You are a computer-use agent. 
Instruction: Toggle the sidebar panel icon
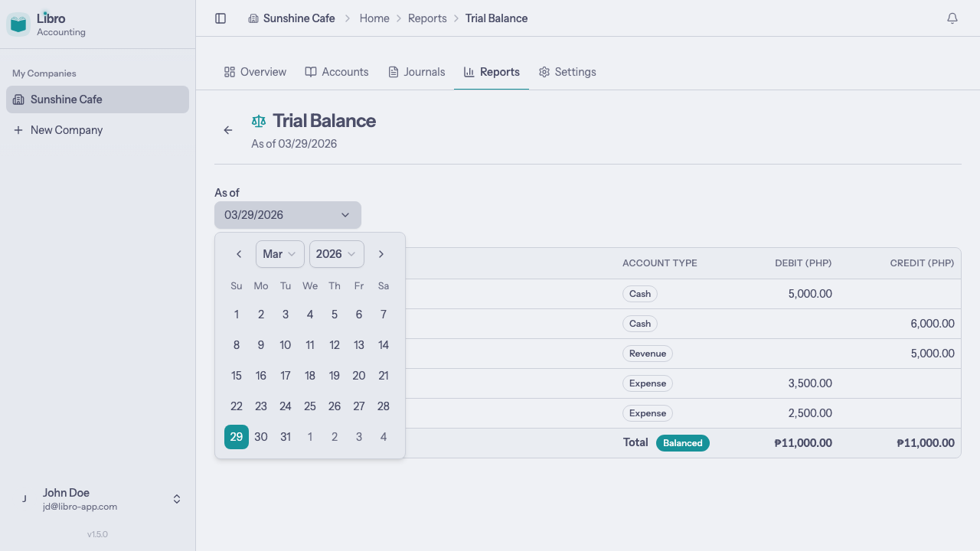(220, 18)
